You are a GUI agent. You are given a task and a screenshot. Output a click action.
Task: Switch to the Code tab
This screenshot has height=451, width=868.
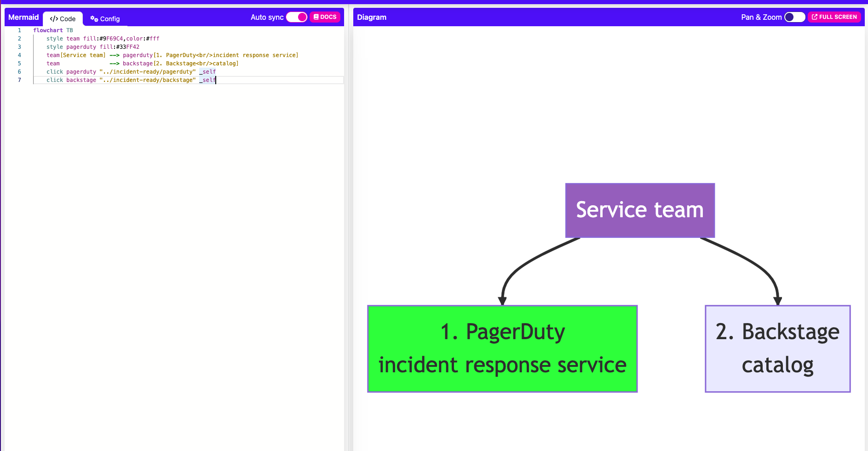coord(63,19)
